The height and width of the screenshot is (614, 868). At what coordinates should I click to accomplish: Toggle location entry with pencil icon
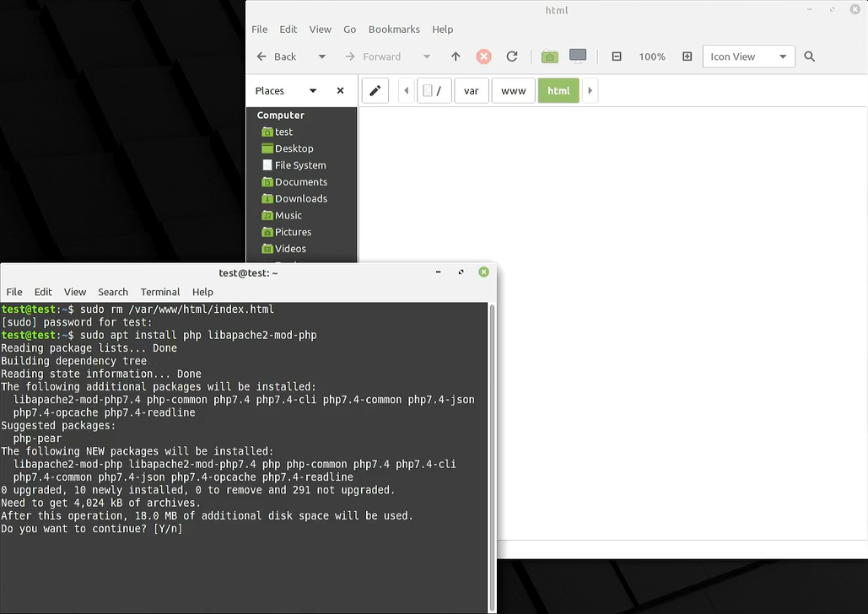(x=375, y=91)
